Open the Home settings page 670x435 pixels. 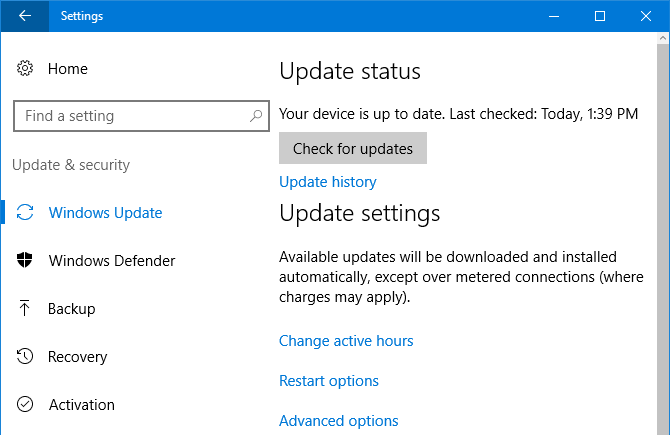pos(68,68)
